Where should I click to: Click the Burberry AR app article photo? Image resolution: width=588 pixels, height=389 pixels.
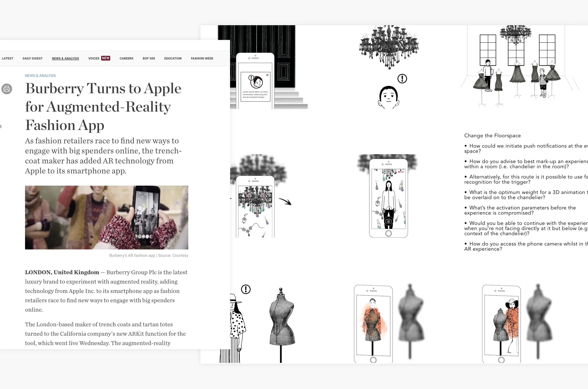(x=107, y=217)
